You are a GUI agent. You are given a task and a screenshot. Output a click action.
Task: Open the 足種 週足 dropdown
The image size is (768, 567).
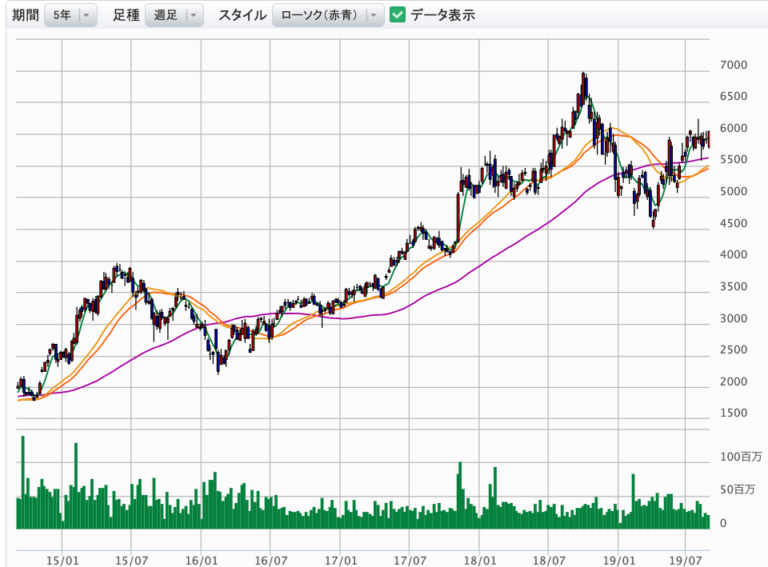174,15
